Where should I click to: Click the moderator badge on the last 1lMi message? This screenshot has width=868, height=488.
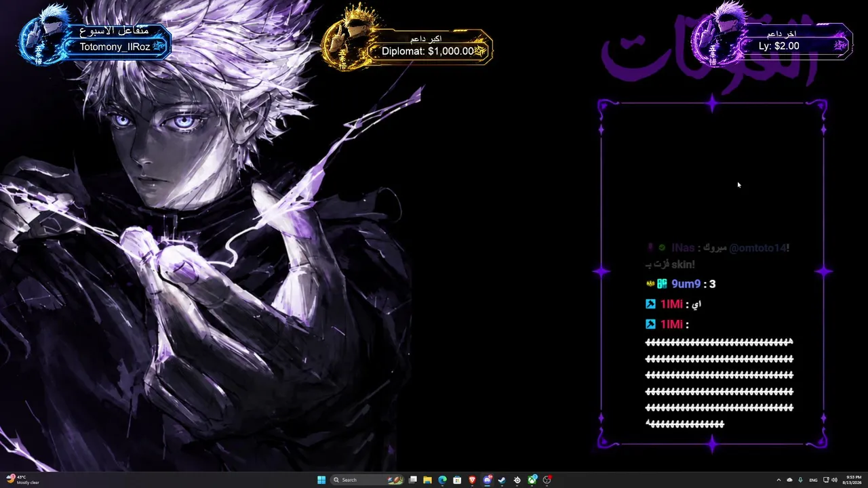650,325
